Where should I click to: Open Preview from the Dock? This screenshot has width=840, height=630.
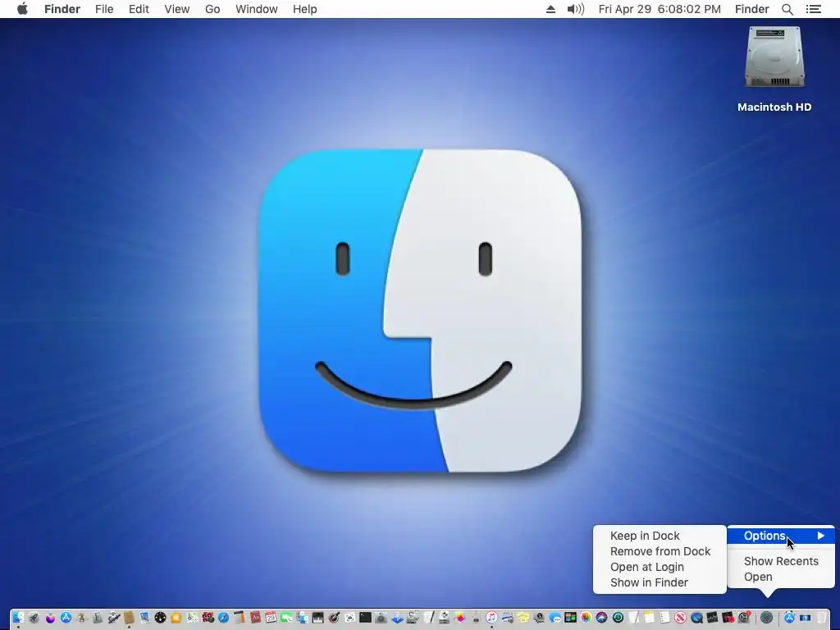(144, 618)
